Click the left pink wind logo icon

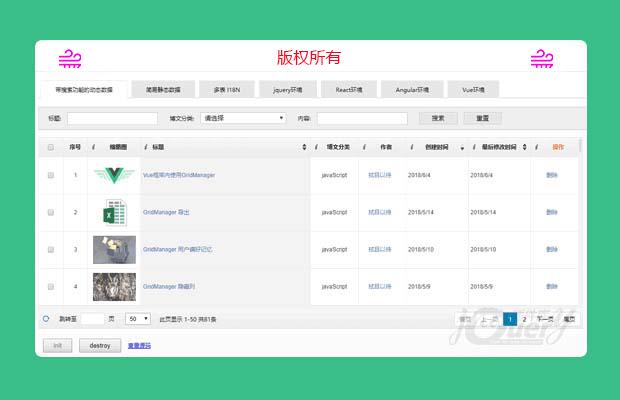point(70,58)
